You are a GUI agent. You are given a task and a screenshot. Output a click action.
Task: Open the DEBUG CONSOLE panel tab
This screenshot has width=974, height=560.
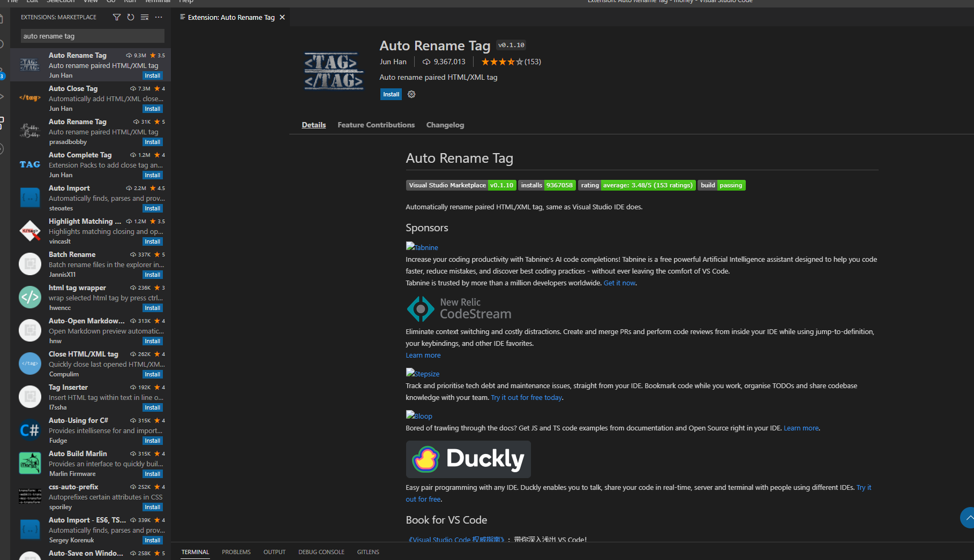[321, 552]
